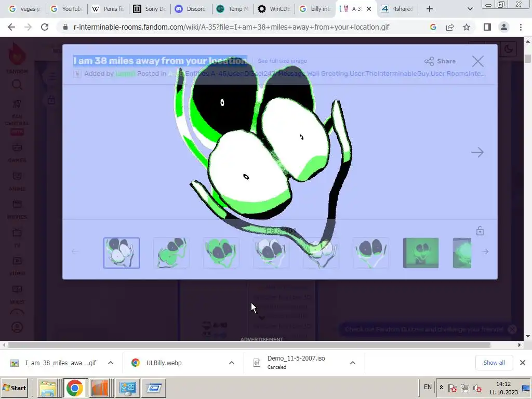Open the Windows Start menu
Screen dimensions: 532x399
[x=14, y=388]
